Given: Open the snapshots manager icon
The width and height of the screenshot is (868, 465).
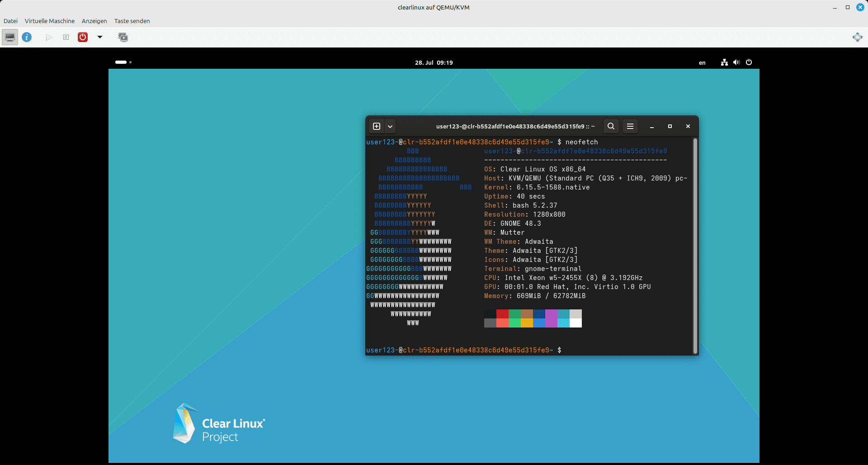Looking at the screenshot, I should (x=123, y=37).
